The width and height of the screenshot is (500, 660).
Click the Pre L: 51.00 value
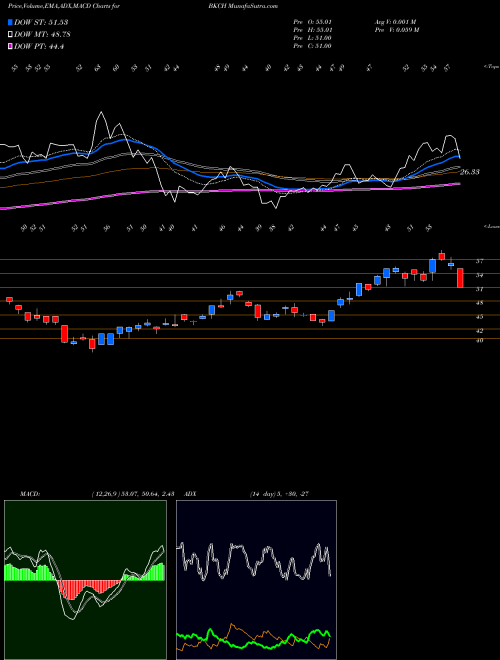tap(312, 38)
